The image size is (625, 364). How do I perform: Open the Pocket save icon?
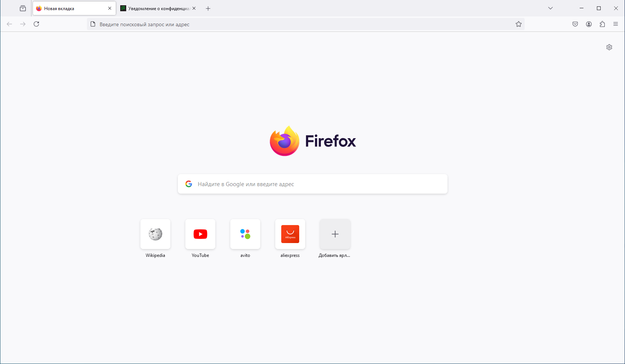tap(575, 24)
